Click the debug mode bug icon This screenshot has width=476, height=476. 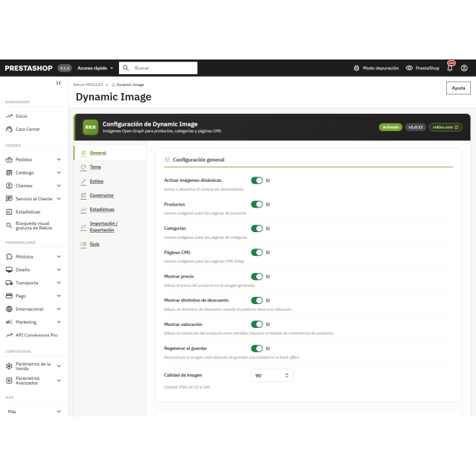tap(356, 68)
